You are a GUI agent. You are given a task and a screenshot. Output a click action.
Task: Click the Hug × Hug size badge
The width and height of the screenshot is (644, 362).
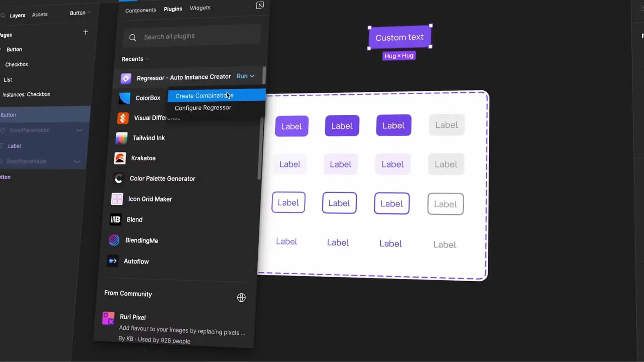tap(399, 56)
